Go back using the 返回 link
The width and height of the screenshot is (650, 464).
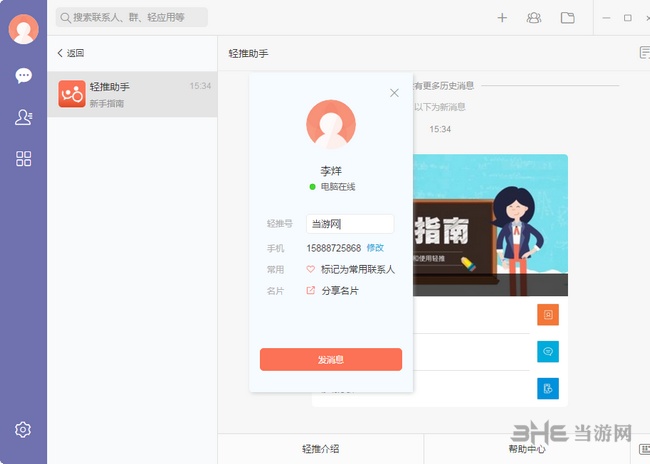tap(71, 53)
